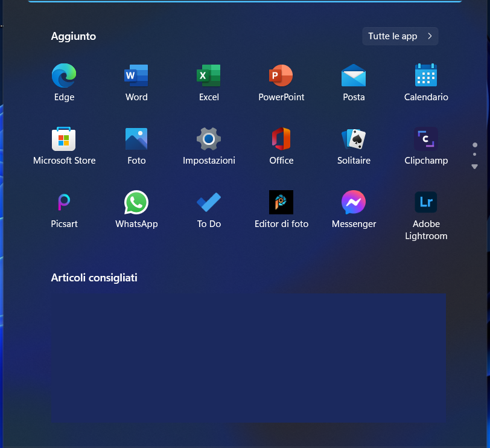The image size is (490, 448).
Task: Start PowerPoint
Action: [x=281, y=83]
